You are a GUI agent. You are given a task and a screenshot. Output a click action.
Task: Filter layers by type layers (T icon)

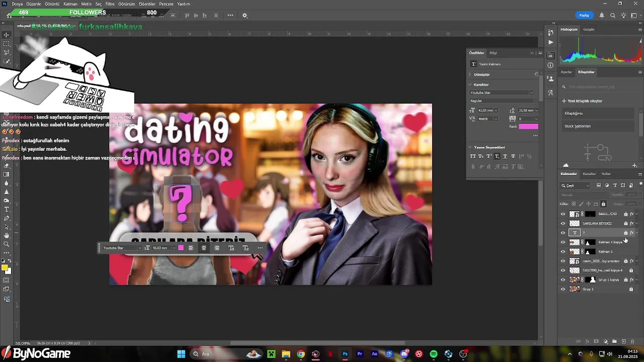[x=615, y=186]
